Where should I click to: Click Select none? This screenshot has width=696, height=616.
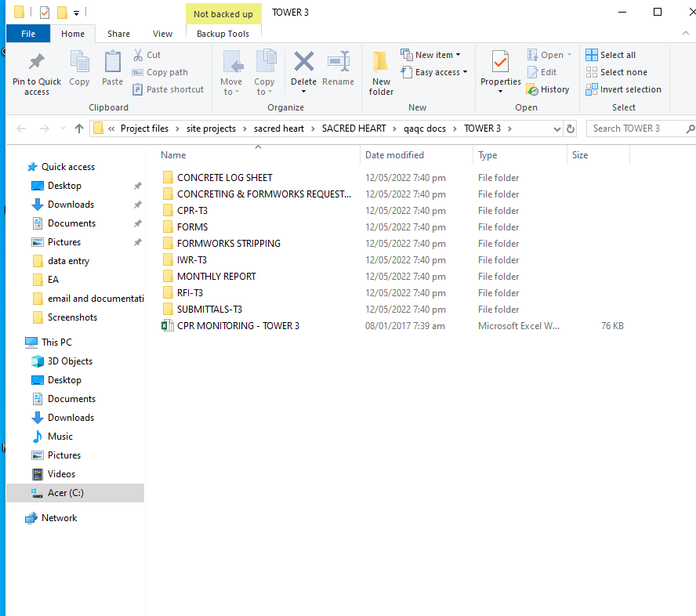coord(617,72)
